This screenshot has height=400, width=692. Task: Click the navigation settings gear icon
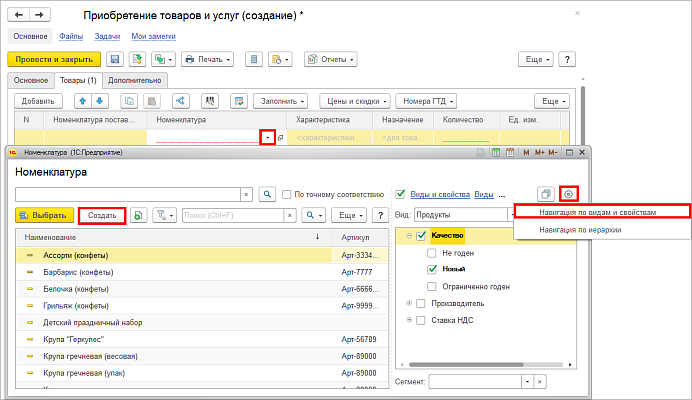[570, 193]
